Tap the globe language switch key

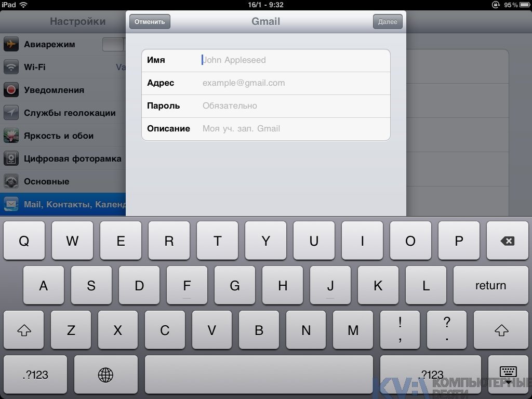[x=105, y=375]
